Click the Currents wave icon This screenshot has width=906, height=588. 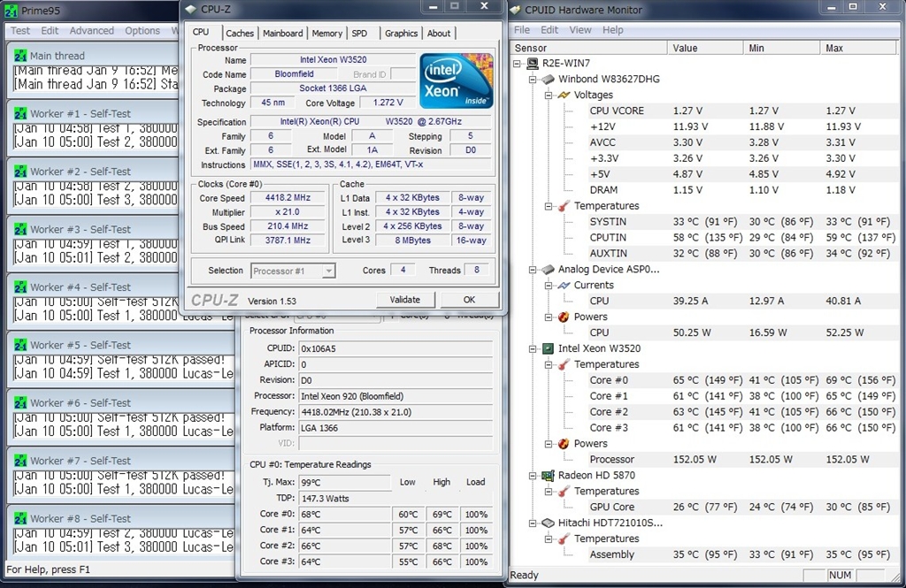pyautogui.click(x=564, y=285)
